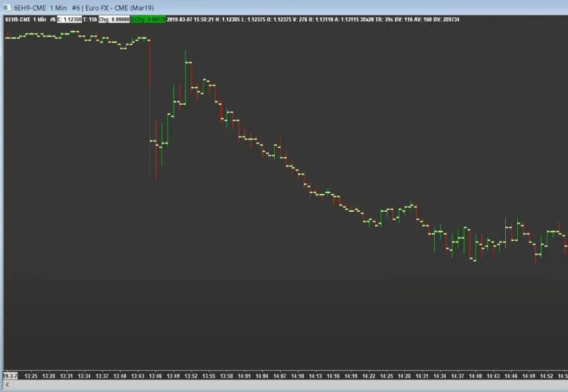Image resolution: width=568 pixels, height=392 pixels.
Task: Click the 13:46 time axis label
Action: point(155,376)
